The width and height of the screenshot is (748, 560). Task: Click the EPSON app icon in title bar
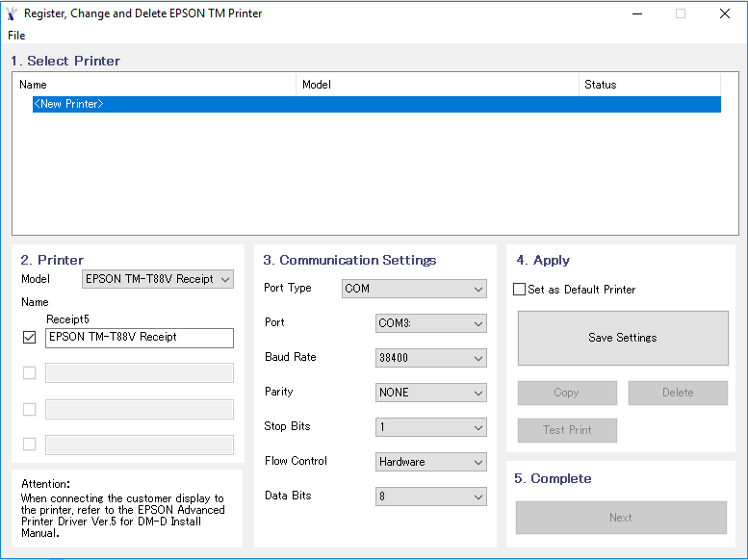point(12,13)
